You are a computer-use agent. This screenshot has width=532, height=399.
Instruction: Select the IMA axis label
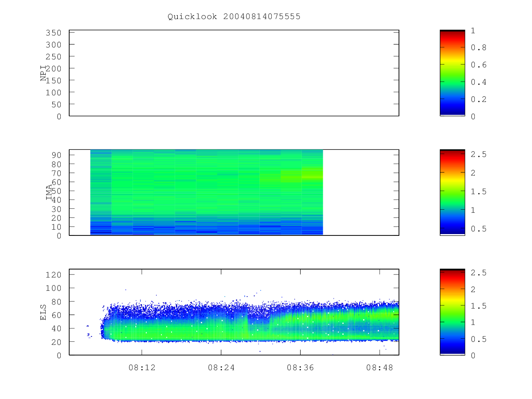coord(49,192)
